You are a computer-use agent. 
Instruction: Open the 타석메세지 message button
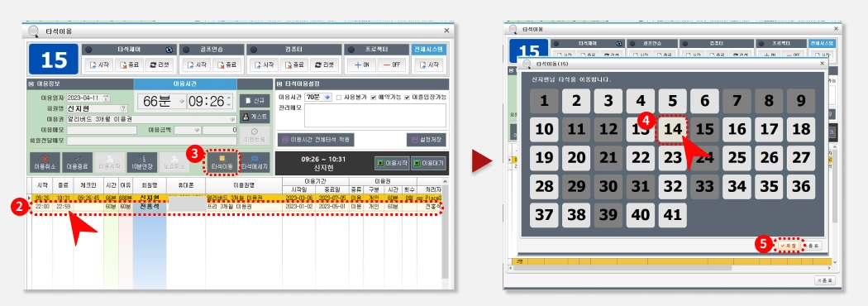[x=255, y=163]
